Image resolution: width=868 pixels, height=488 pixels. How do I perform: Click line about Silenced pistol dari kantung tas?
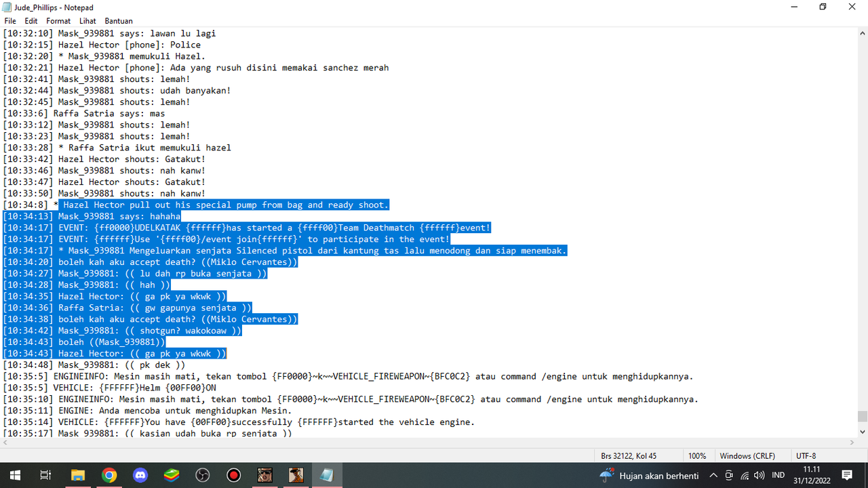(285, 251)
